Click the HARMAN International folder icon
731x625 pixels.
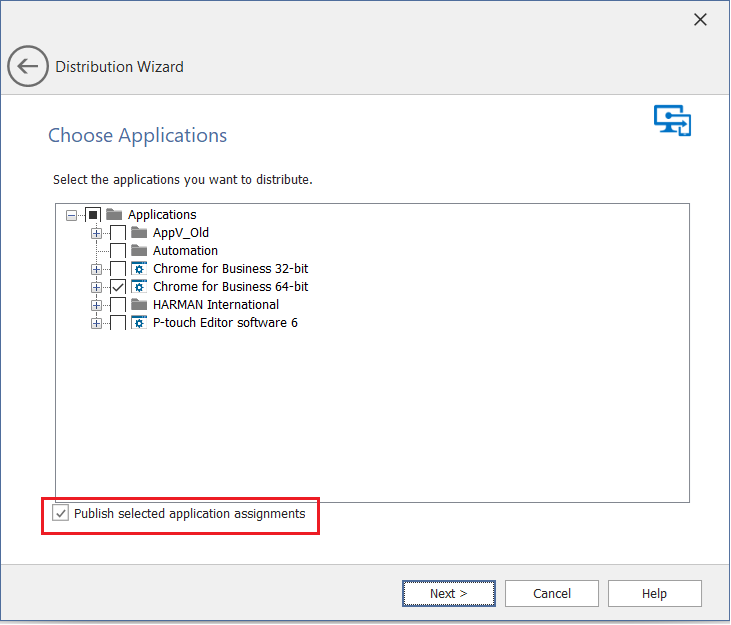tap(139, 305)
